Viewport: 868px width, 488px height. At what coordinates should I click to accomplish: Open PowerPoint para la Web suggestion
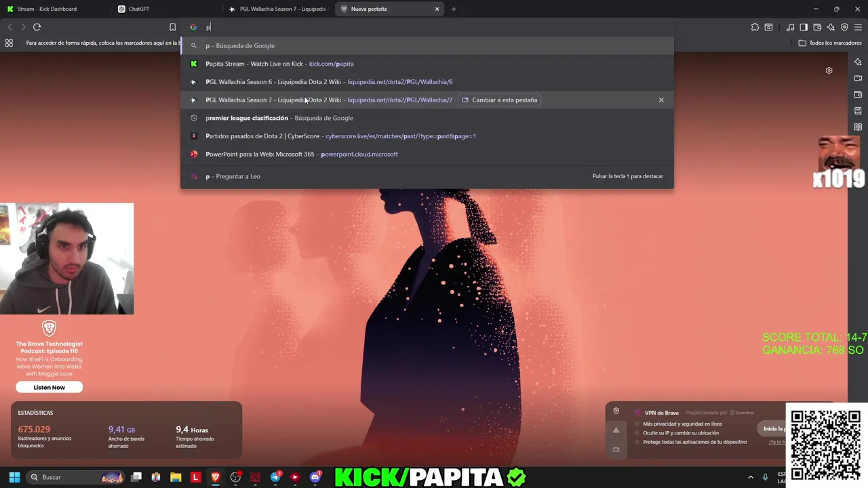[x=427, y=154]
